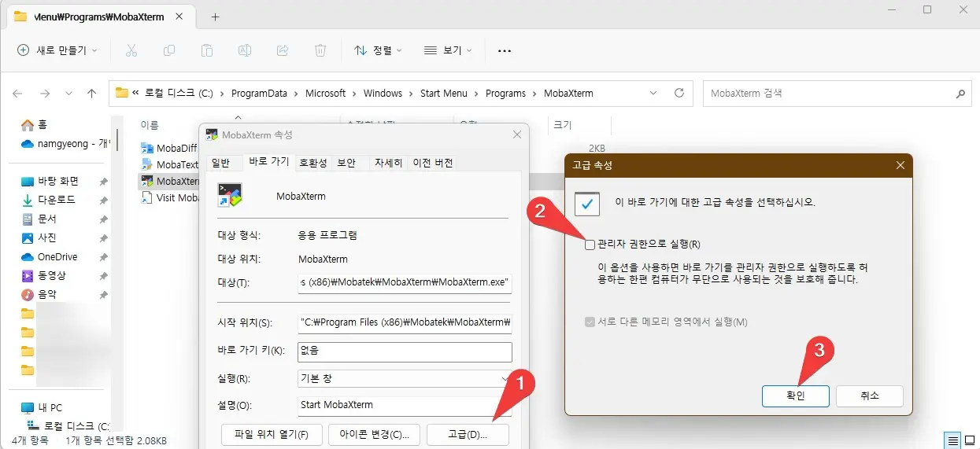Switch to large thumbnails view icon
The image size is (980, 449).
(969, 440)
